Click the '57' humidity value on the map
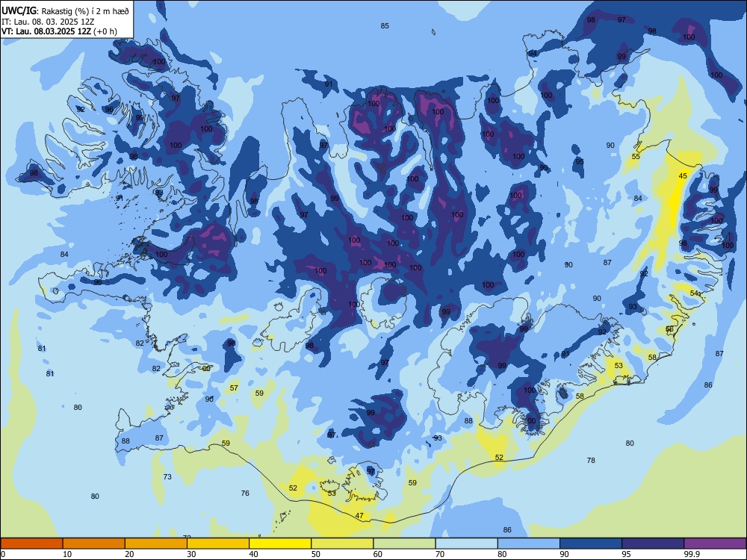 tap(234, 388)
